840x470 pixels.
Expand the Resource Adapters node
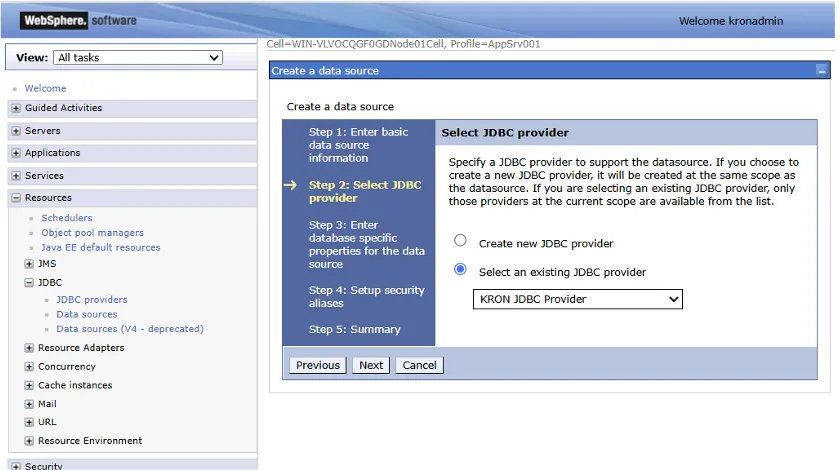coord(29,348)
